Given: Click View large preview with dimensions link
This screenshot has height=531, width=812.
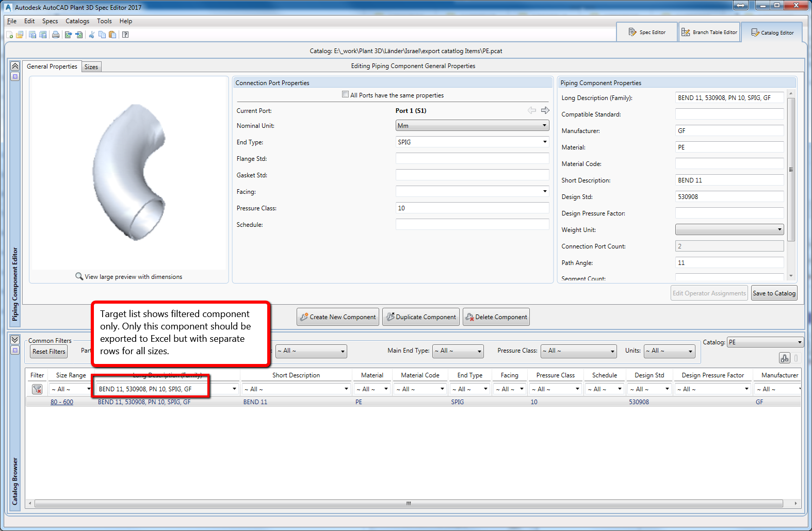Looking at the screenshot, I should [134, 277].
